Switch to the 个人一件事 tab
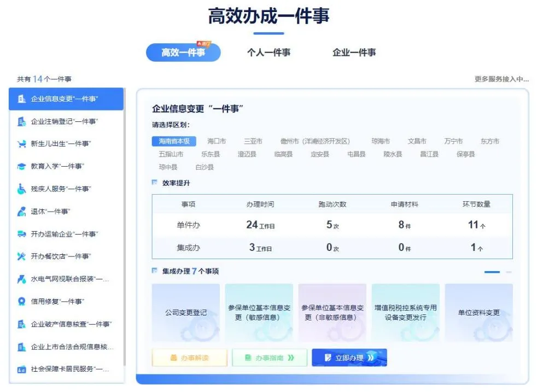Image resolution: width=537 pixels, height=392 pixels. coord(268,52)
